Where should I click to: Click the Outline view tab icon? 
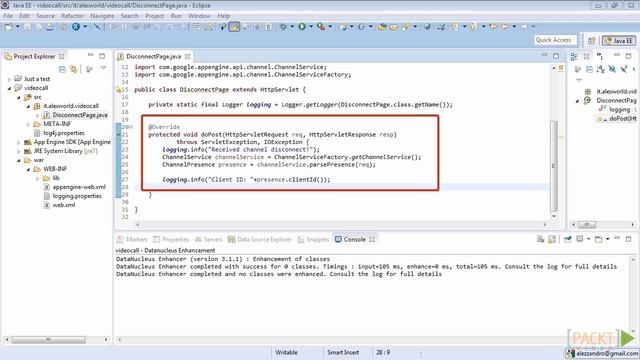click(x=574, y=56)
